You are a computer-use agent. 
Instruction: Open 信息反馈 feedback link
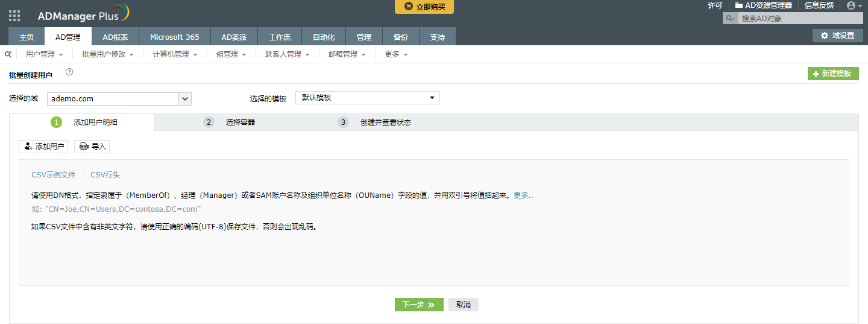click(x=819, y=5)
